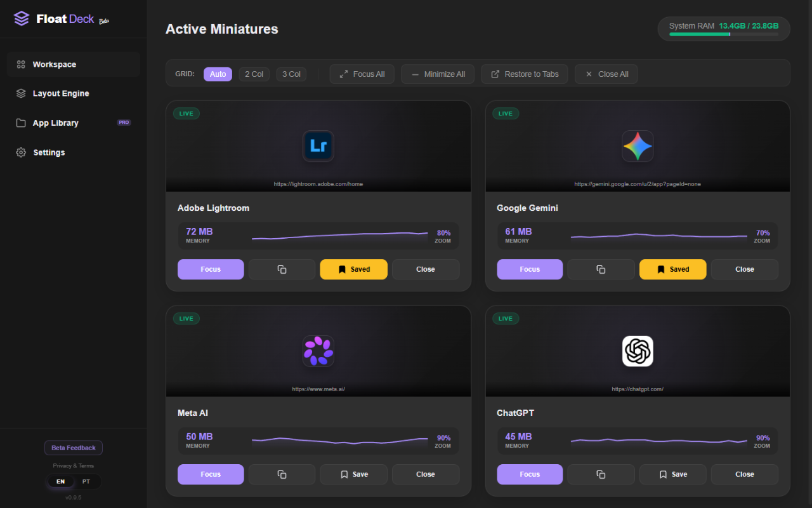Click the 70% zoom value on Gemini
Screen dimensions: 812x508
[x=763, y=233]
